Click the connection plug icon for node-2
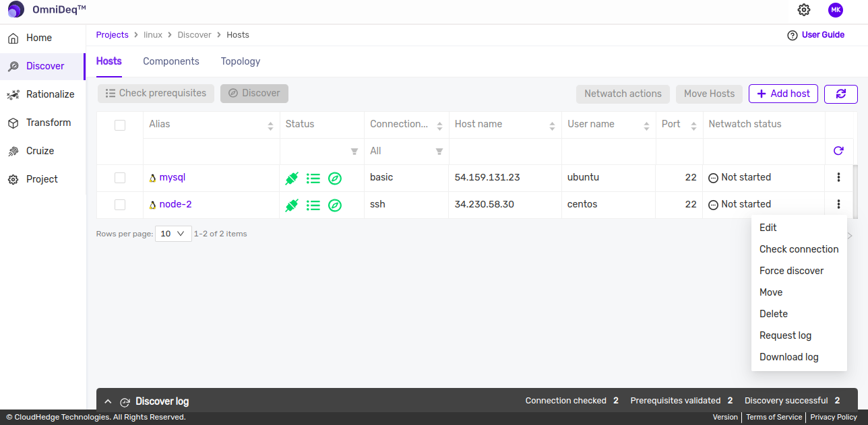 pyautogui.click(x=292, y=205)
